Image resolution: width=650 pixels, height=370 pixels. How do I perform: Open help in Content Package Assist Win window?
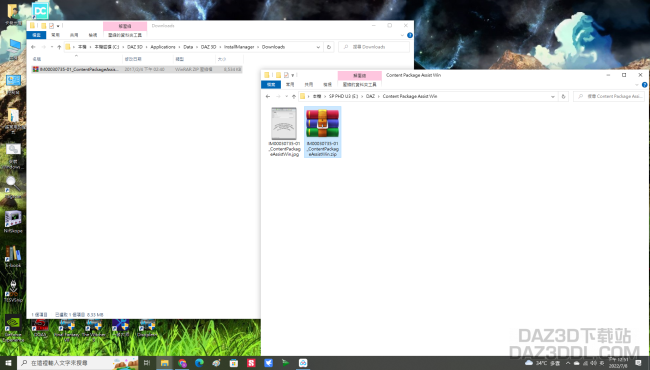pos(644,85)
